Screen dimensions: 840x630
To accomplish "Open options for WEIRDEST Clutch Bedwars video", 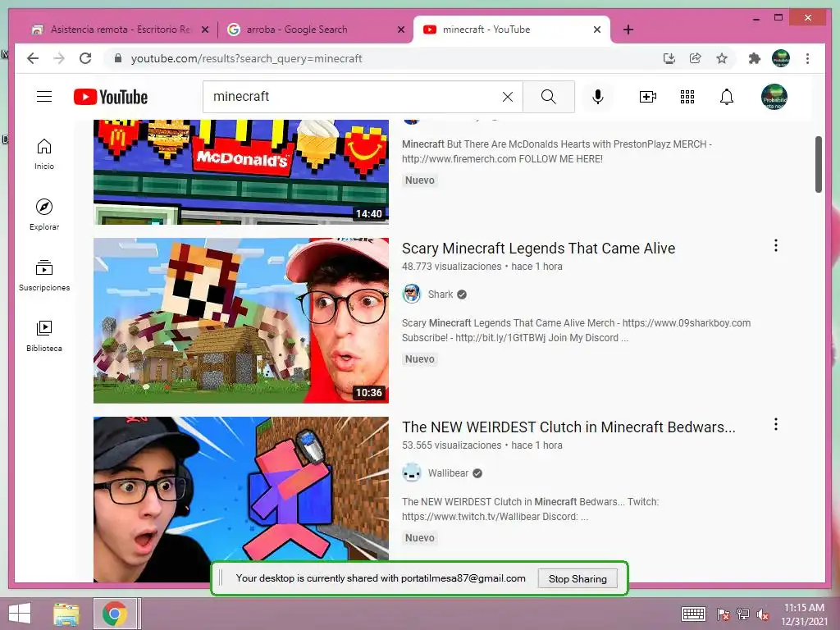I will tap(776, 424).
